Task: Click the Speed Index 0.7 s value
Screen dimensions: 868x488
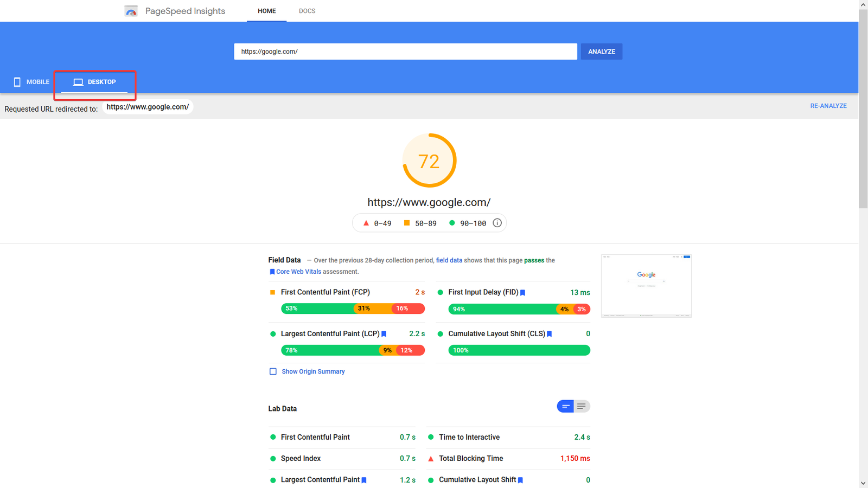Action: pos(407,459)
